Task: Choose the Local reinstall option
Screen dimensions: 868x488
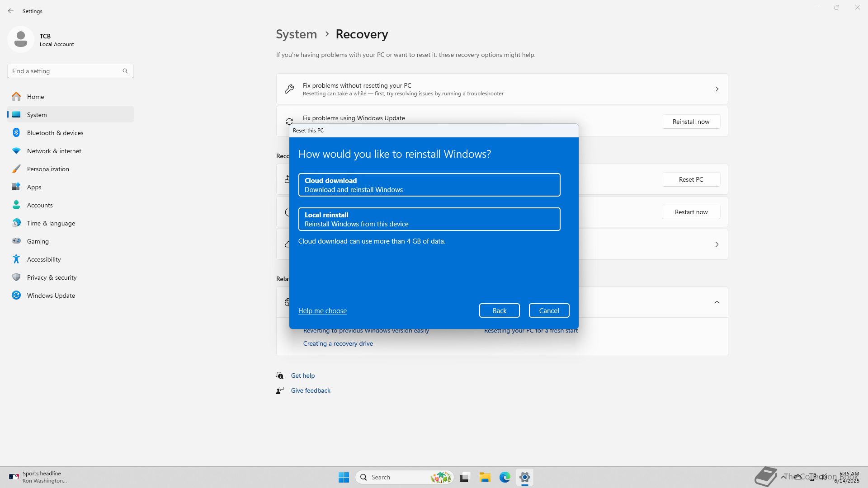Action: (429, 219)
